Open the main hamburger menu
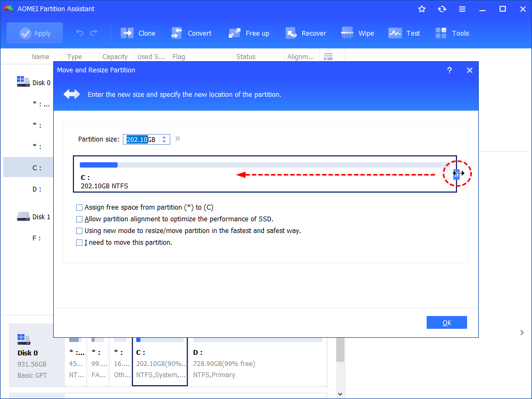Screen dimensions: 532x399 (462, 9)
